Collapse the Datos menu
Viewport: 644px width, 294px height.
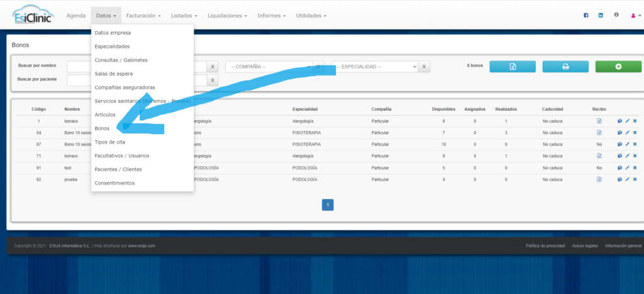[x=106, y=16]
